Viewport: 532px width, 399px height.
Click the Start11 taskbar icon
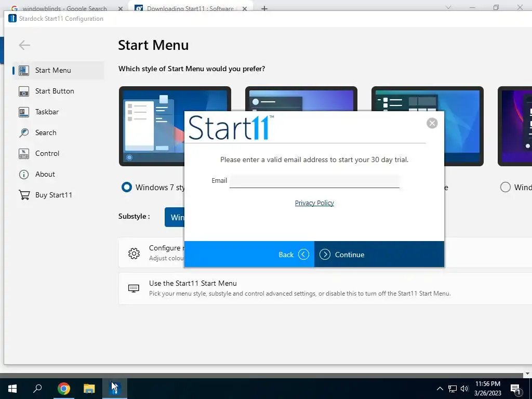click(115, 389)
